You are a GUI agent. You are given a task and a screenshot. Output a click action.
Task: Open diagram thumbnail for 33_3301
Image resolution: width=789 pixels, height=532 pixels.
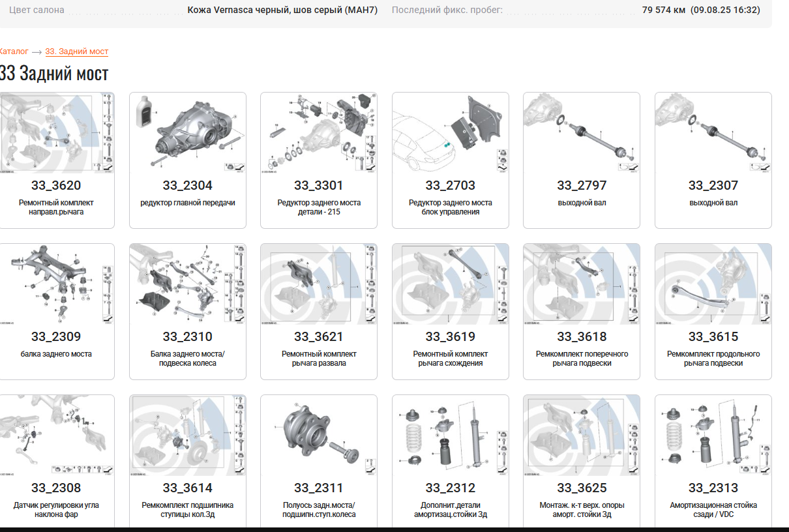point(319,134)
